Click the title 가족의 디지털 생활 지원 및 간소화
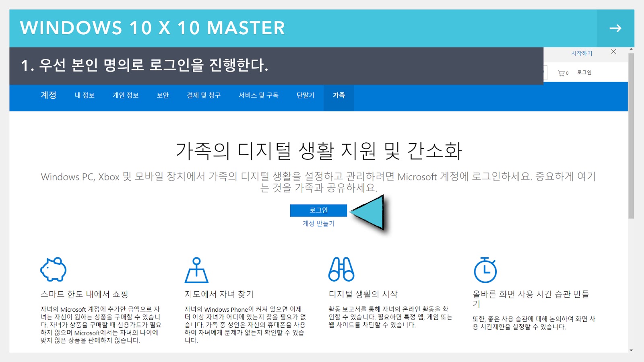This screenshot has width=644, height=362. pyautogui.click(x=319, y=151)
